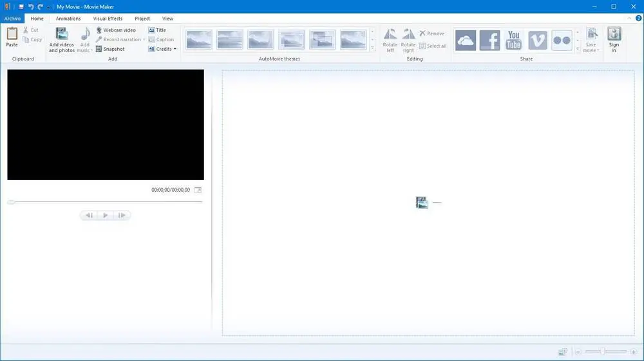Switch to the Visual Effects tab

click(x=108, y=19)
